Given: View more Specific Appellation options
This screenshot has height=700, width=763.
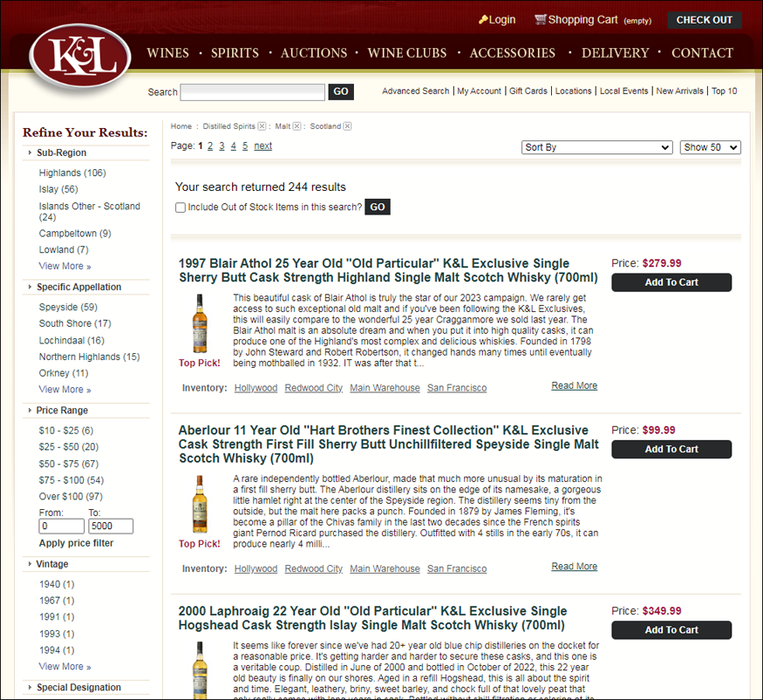Looking at the screenshot, I should point(65,390).
